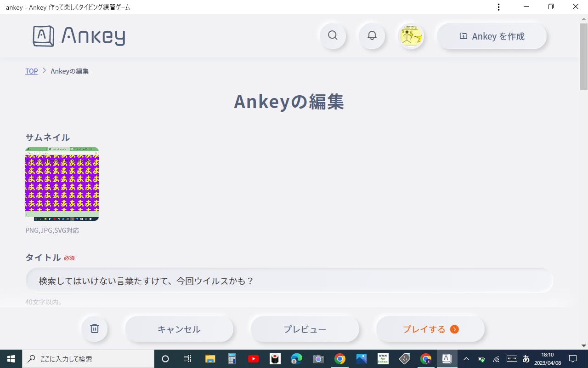This screenshot has width=588, height=368.
Task: Open the user profile avatar
Action: (x=411, y=36)
